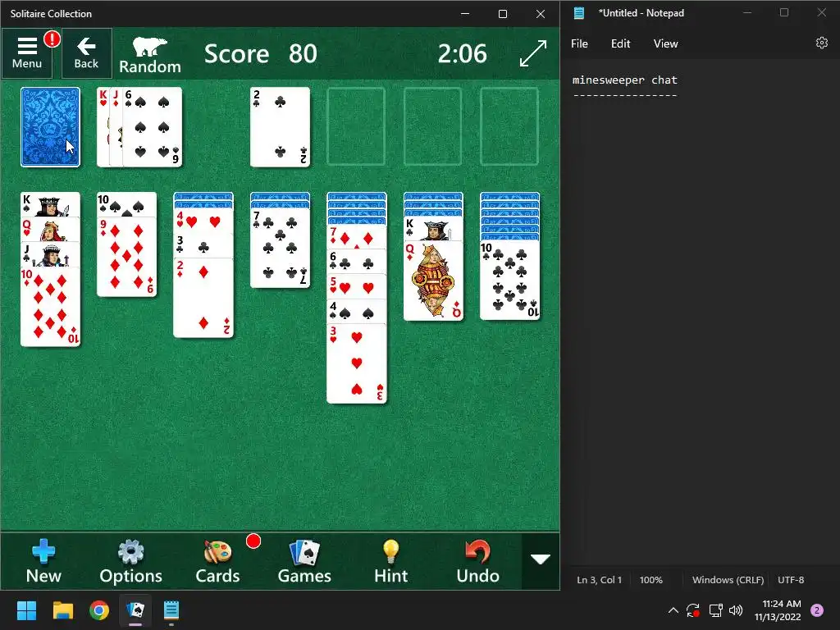Open File Explorer from taskbar
This screenshot has width=840, height=630.
tap(62, 610)
